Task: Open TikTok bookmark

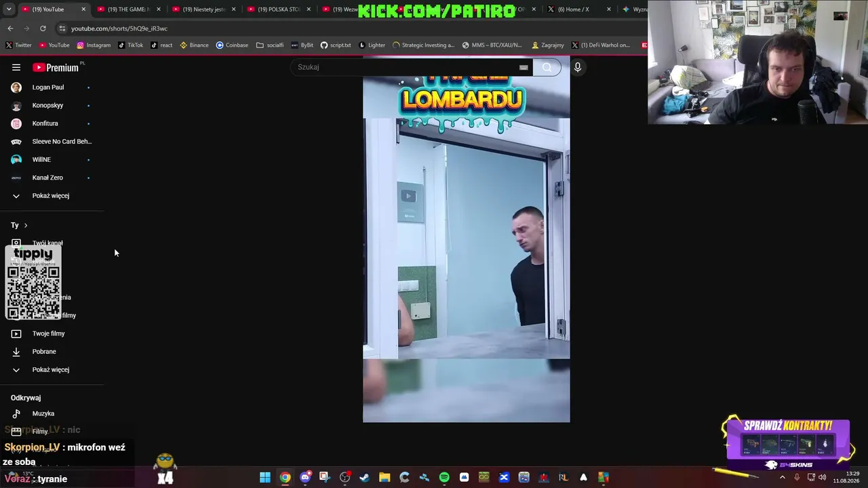Action: [131, 45]
